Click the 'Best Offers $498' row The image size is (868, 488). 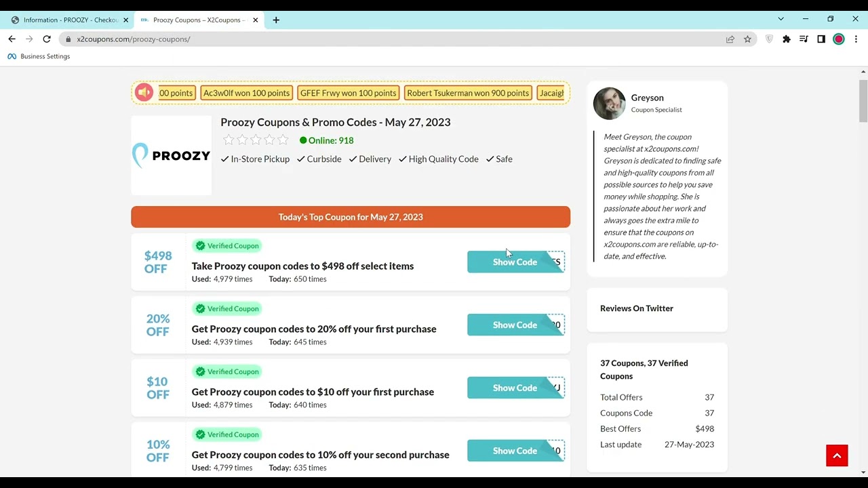point(657,429)
